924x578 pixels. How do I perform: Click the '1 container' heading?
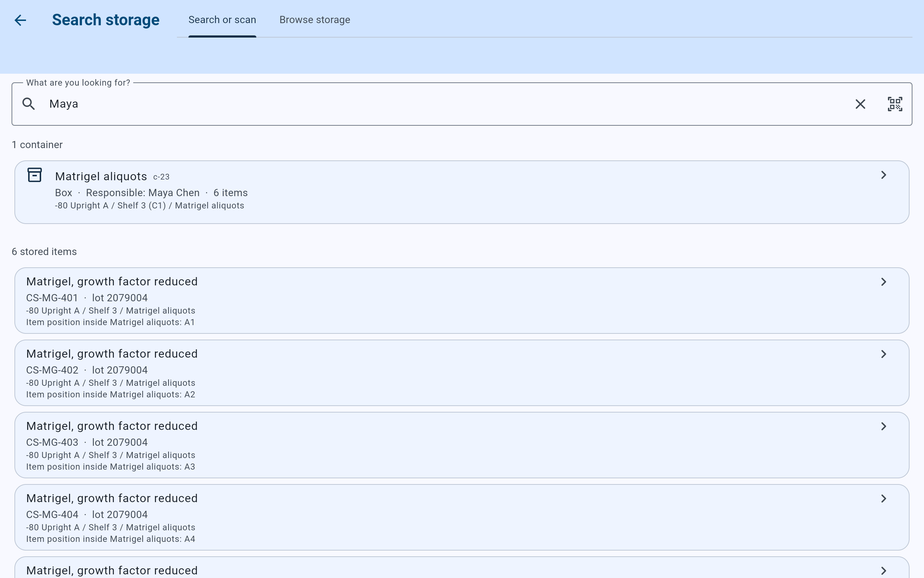pyautogui.click(x=37, y=145)
